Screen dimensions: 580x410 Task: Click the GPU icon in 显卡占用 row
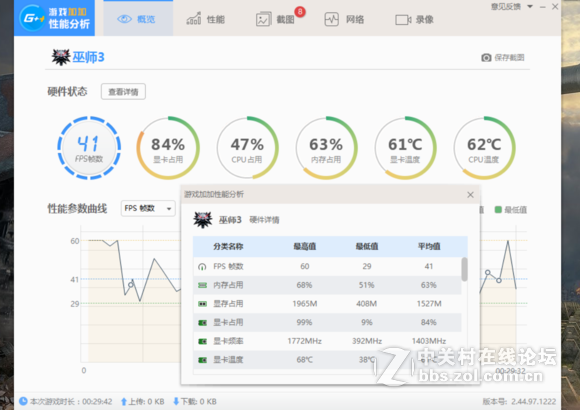202,322
